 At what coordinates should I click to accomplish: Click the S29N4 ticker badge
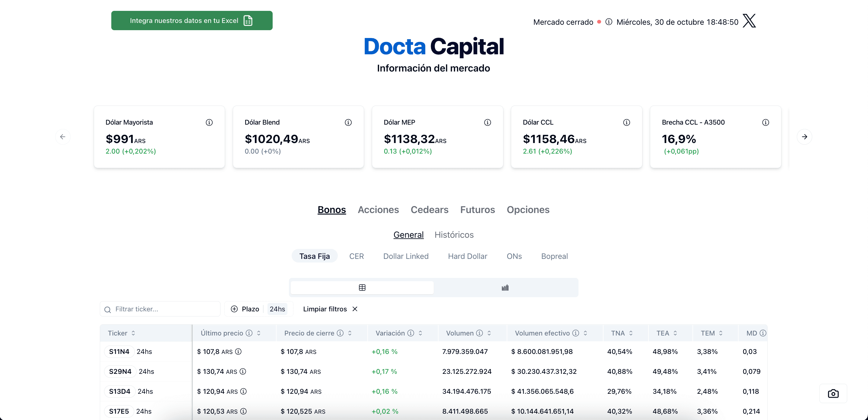pos(120,371)
